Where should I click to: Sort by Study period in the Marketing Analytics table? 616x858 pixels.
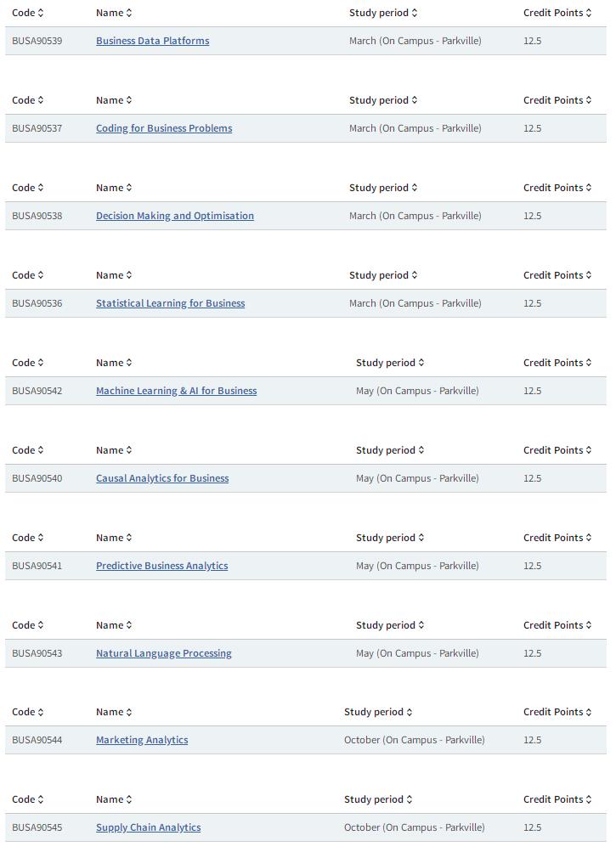point(377,712)
